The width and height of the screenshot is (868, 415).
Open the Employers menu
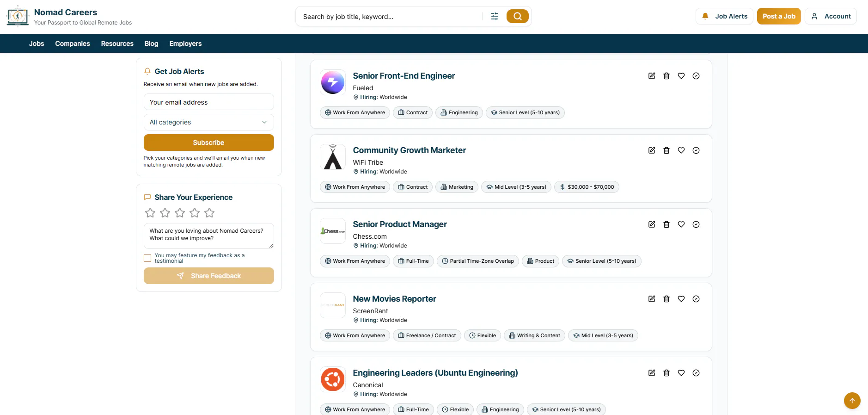pyautogui.click(x=185, y=43)
